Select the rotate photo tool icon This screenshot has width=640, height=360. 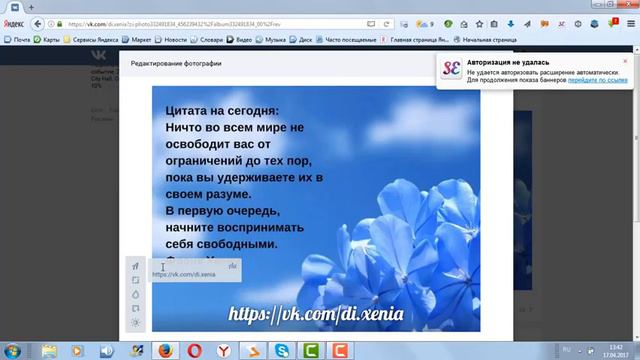[136, 308]
